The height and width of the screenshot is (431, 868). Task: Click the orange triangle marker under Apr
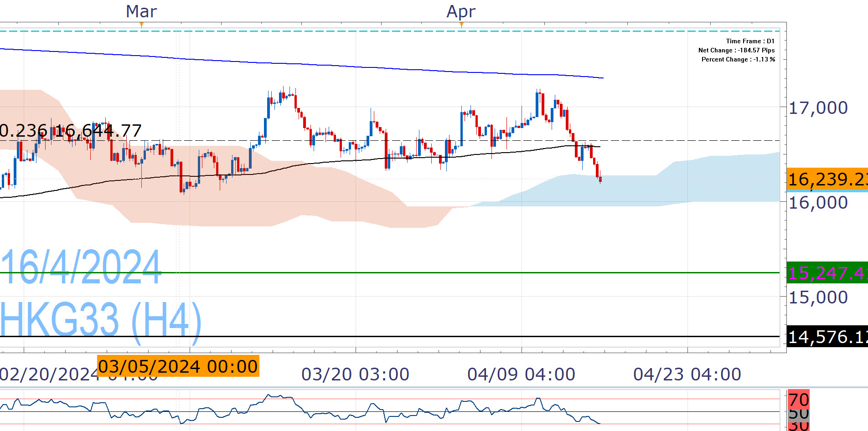[461, 25]
